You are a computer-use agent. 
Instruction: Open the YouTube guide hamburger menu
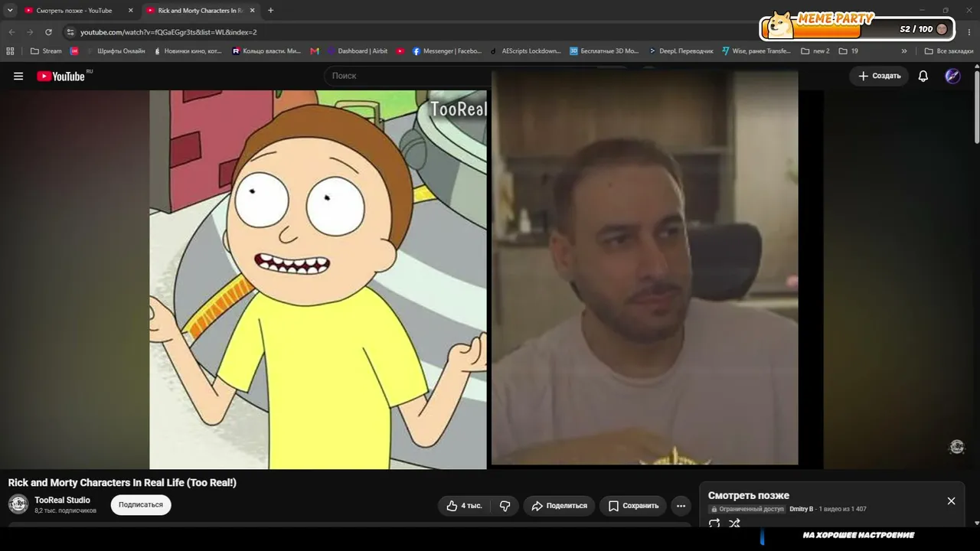pos(18,76)
